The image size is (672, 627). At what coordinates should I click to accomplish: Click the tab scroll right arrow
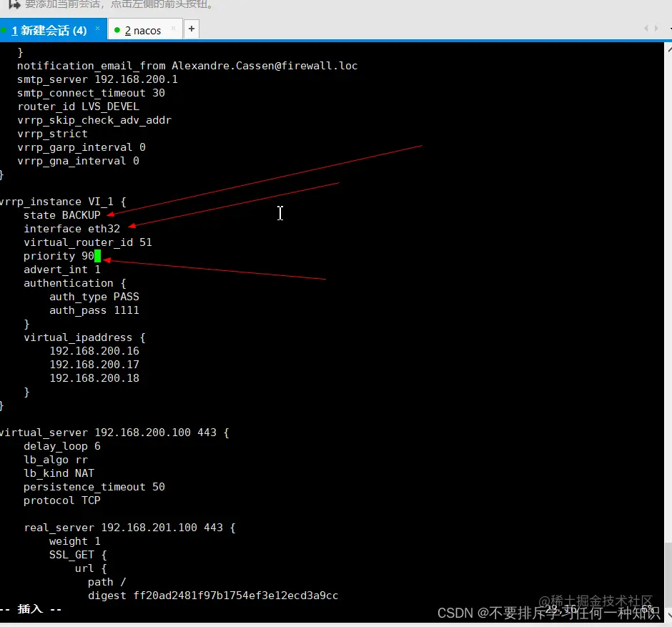coord(656,29)
